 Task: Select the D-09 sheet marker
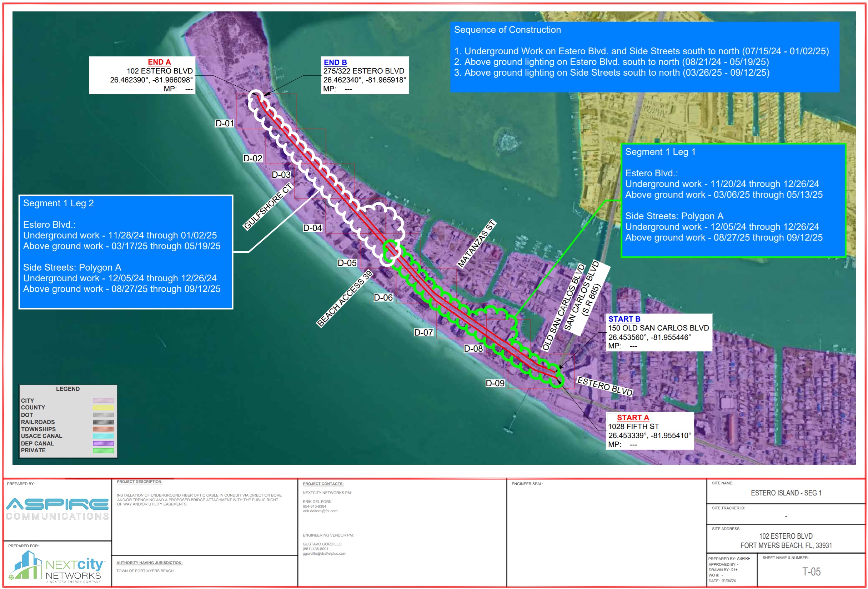495,383
